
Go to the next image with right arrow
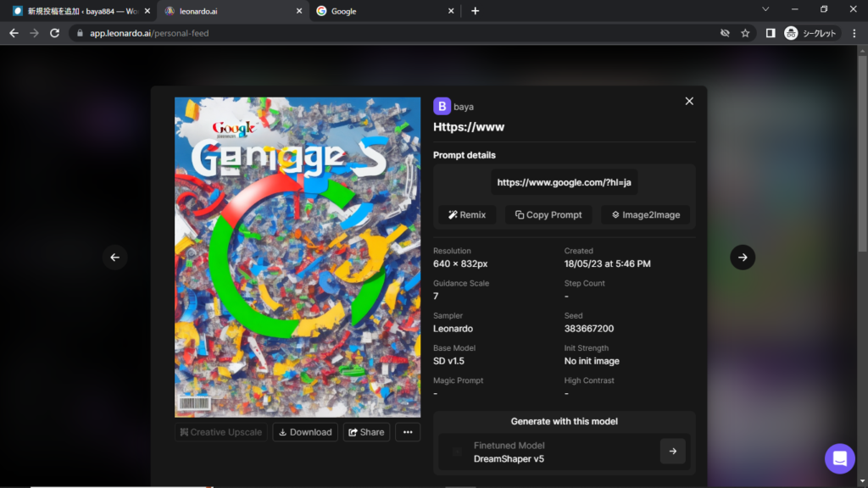pos(743,258)
